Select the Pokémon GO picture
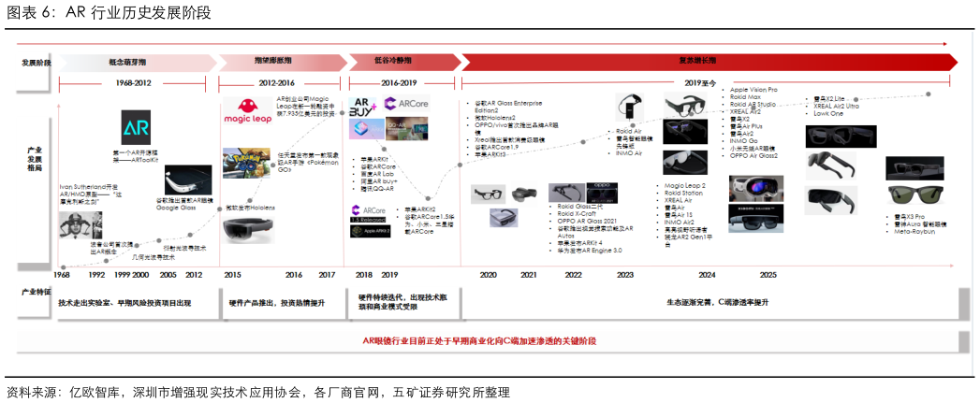The image size is (980, 403). pos(246,163)
